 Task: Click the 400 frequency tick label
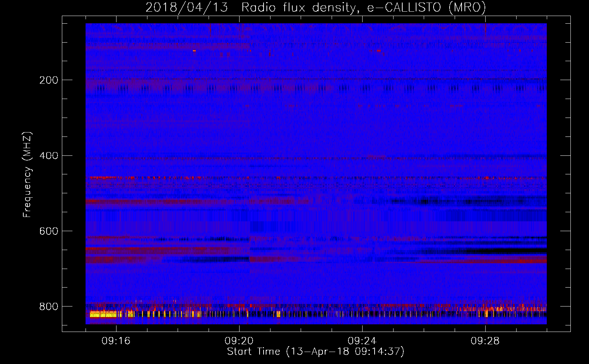tap(49, 156)
